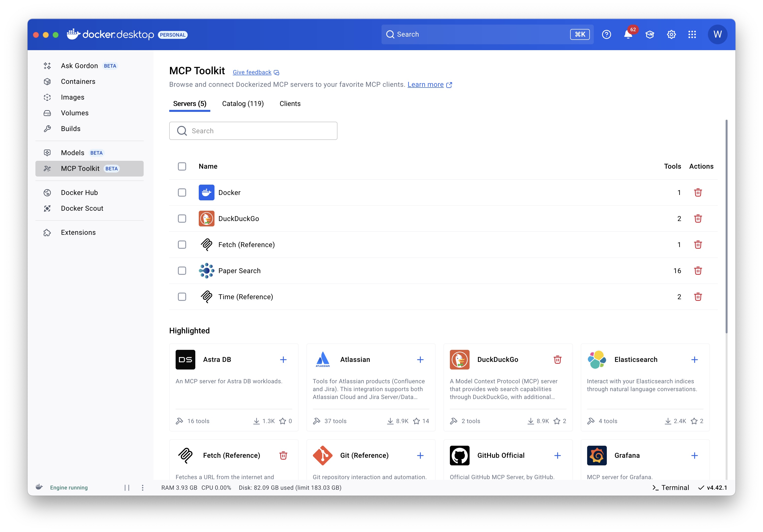Click the Give feedback link

pos(252,72)
